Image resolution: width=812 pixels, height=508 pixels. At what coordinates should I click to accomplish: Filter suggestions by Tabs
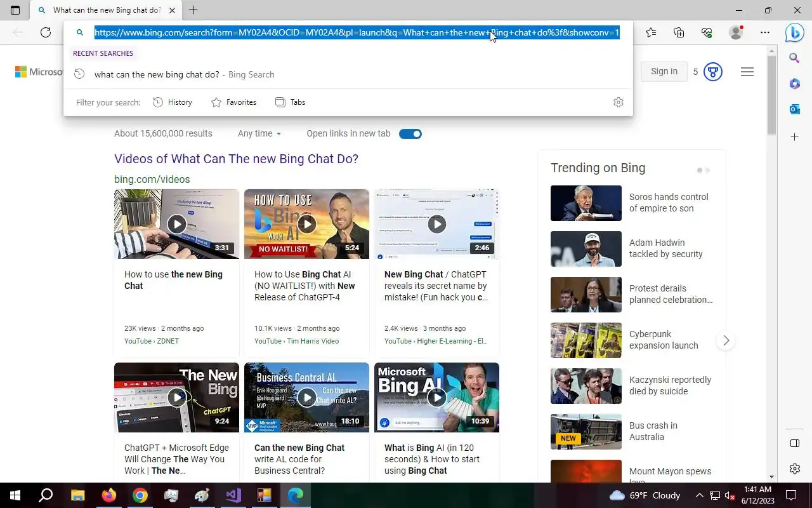click(290, 102)
